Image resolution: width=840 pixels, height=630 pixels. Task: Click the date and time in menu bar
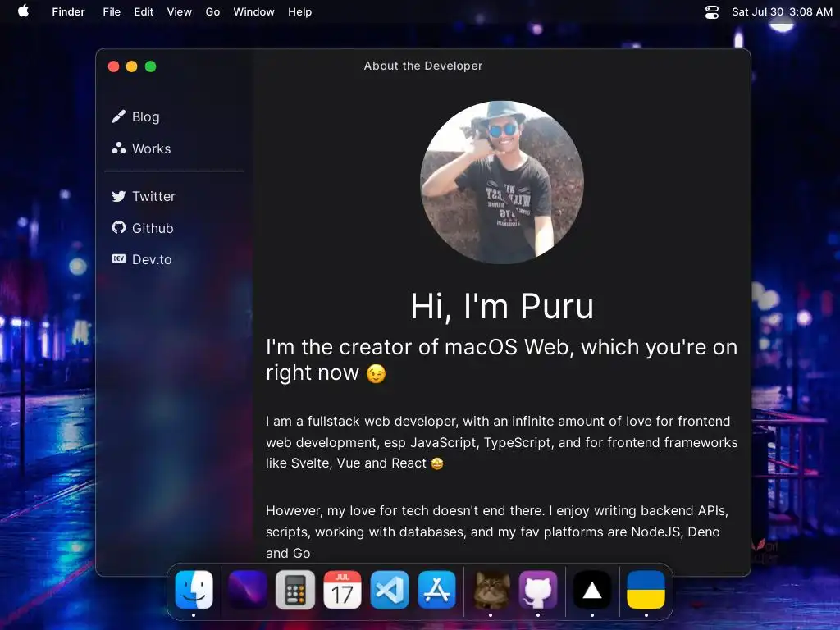click(782, 11)
